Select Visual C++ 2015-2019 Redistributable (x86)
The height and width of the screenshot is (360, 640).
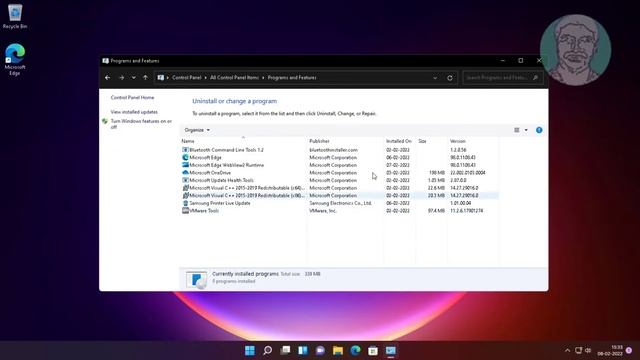tap(247, 196)
